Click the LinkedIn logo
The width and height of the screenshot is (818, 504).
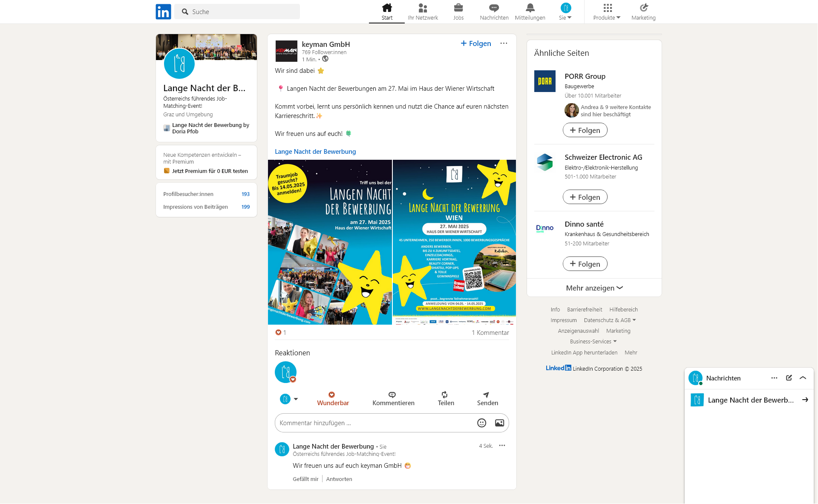163,12
